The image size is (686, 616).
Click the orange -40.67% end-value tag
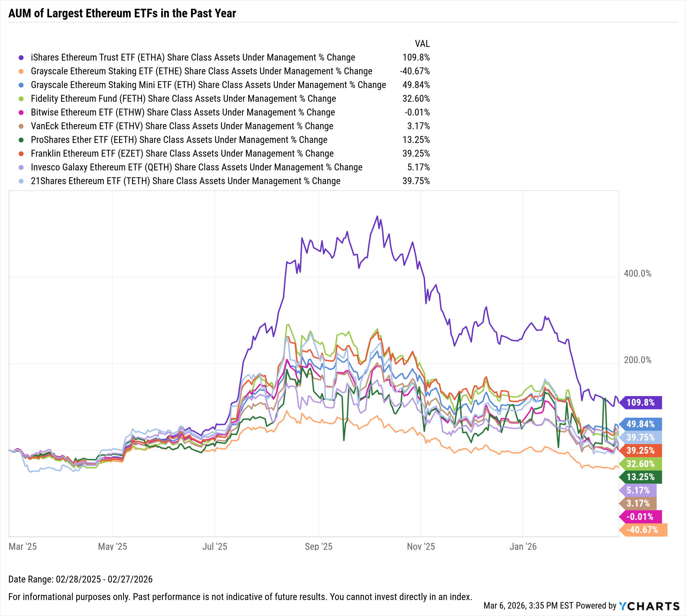tap(643, 530)
